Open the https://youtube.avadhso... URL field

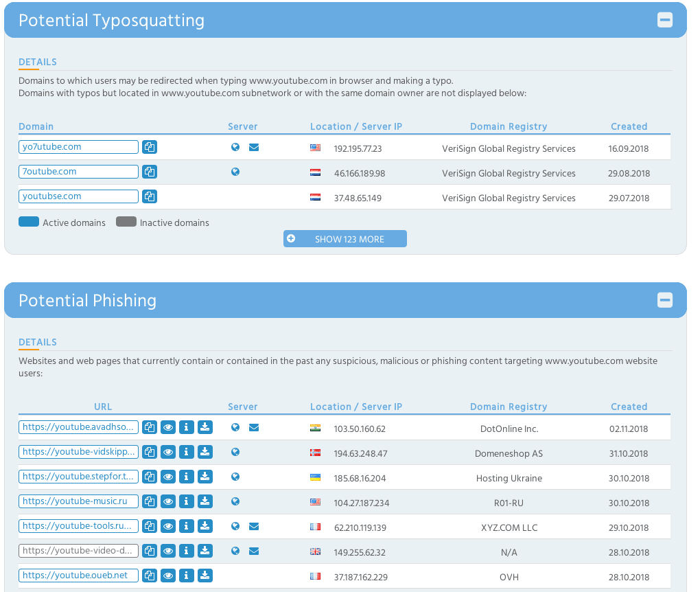click(78, 427)
